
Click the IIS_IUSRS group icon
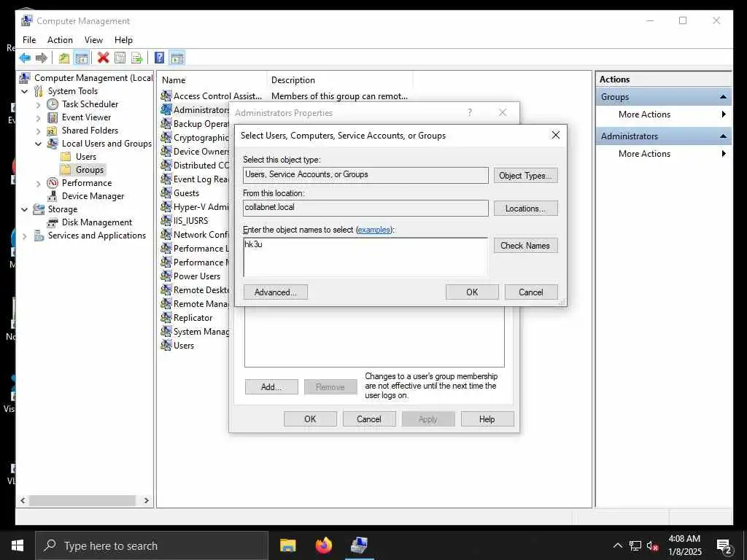coord(166,220)
